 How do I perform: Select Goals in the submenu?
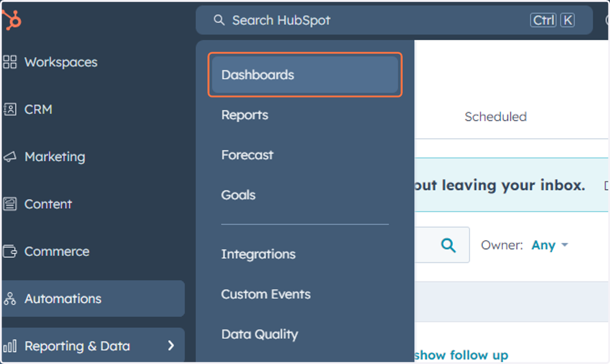click(x=238, y=195)
